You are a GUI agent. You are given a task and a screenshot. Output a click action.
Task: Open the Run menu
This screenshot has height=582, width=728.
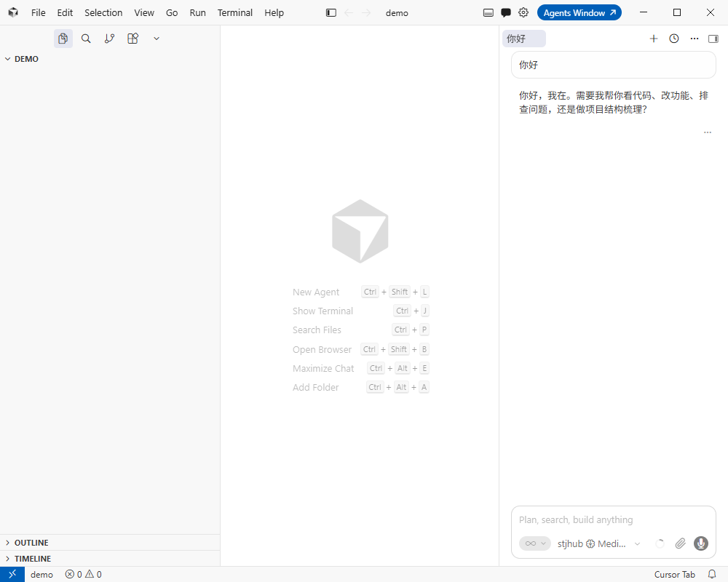[x=198, y=12]
